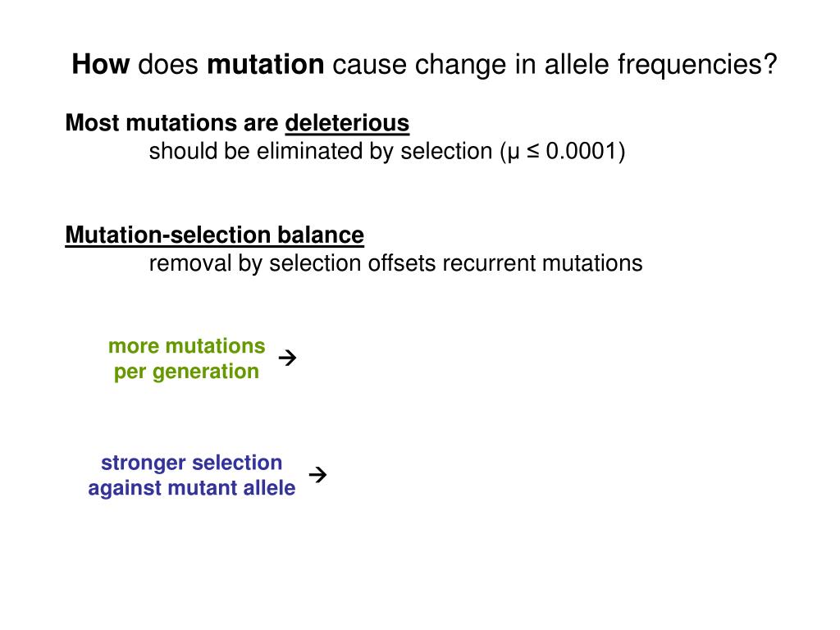Click the blue 'stronger selection' text

(192, 463)
